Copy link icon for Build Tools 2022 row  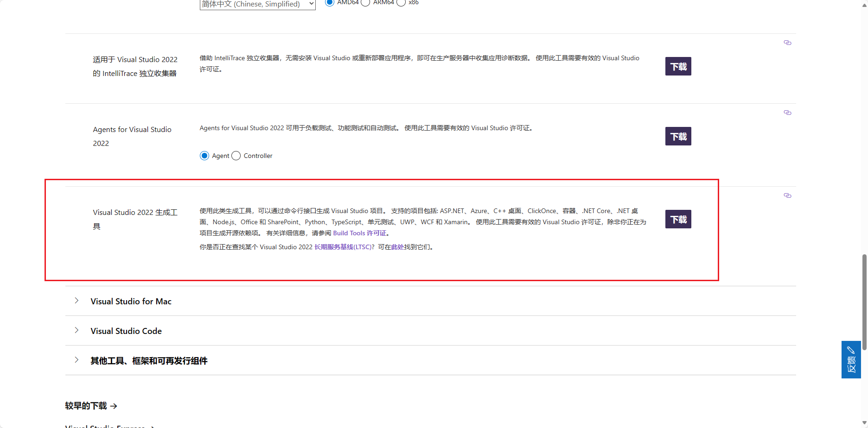787,195
